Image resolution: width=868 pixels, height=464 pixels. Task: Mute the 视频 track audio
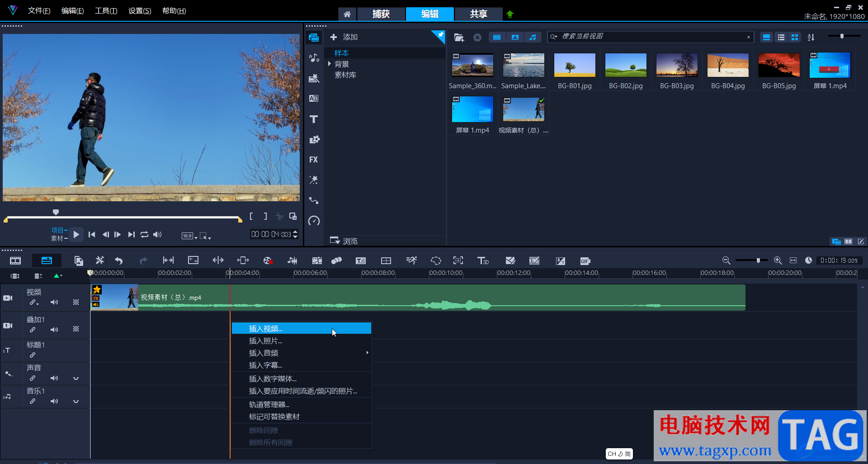[x=54, y=302]
